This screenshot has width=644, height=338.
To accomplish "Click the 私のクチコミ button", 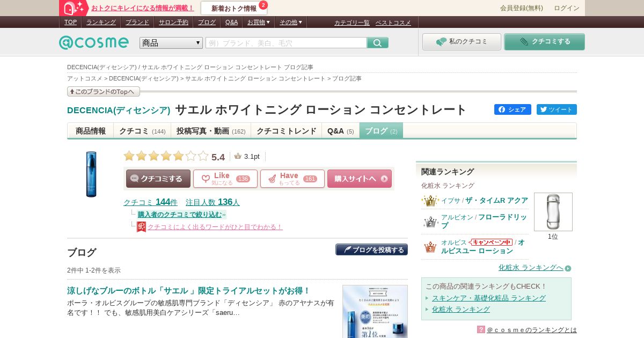I will point(462,42).
